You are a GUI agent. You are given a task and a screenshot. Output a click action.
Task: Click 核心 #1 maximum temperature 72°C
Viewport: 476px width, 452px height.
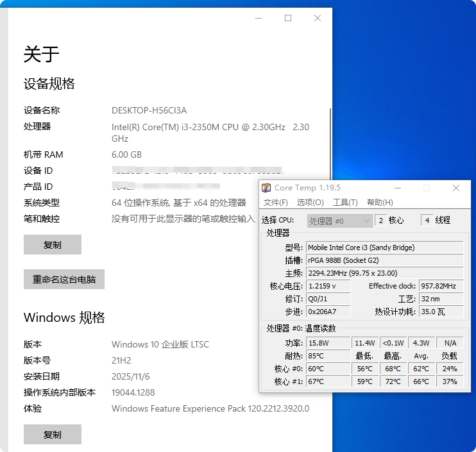click(393, 381)
